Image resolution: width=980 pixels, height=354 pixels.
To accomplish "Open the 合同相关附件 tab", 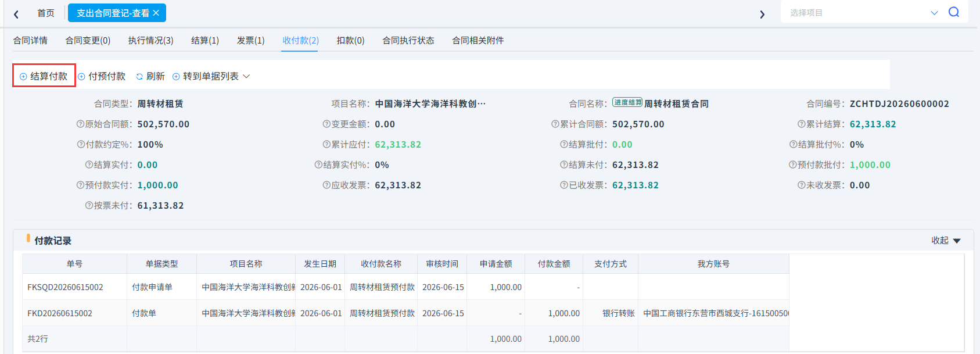I will tap(478, 40).
